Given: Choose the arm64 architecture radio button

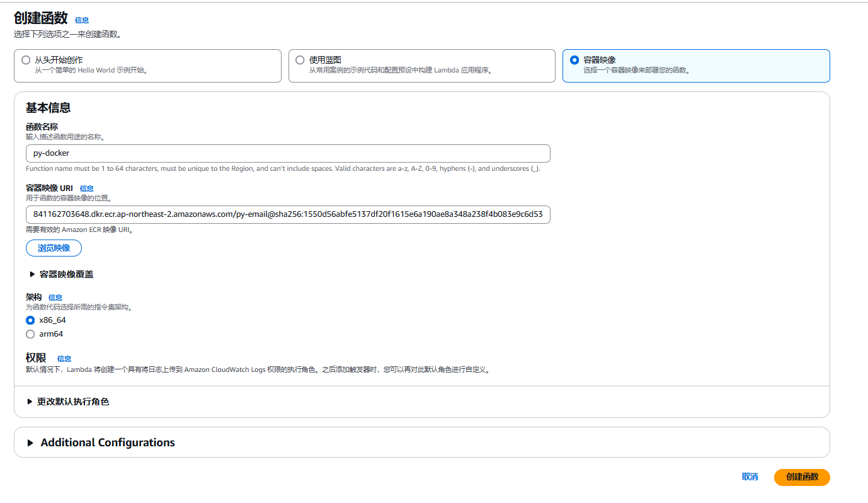Looking at the screenshot, I should (30, 334).
